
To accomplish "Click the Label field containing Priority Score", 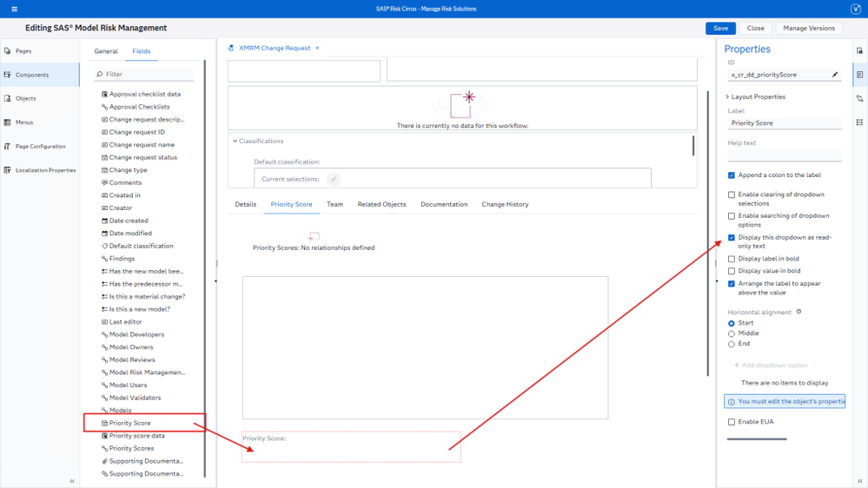I will 784,123.
